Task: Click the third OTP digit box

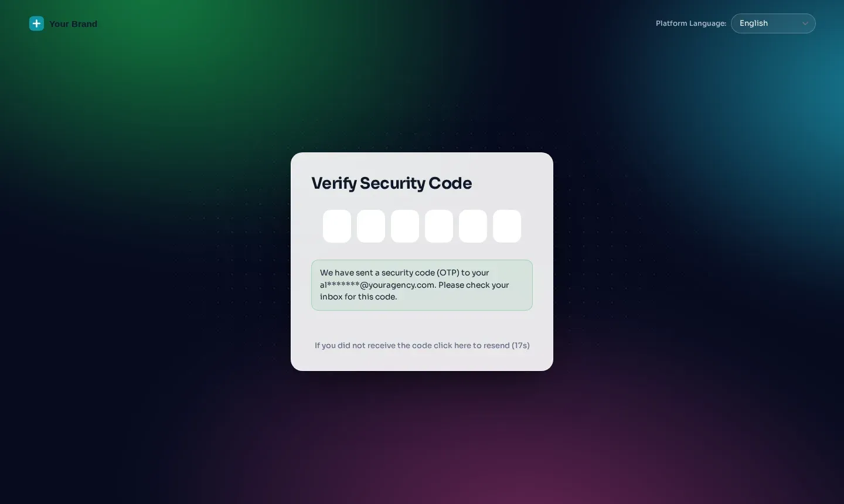Action: coord(405,226)
